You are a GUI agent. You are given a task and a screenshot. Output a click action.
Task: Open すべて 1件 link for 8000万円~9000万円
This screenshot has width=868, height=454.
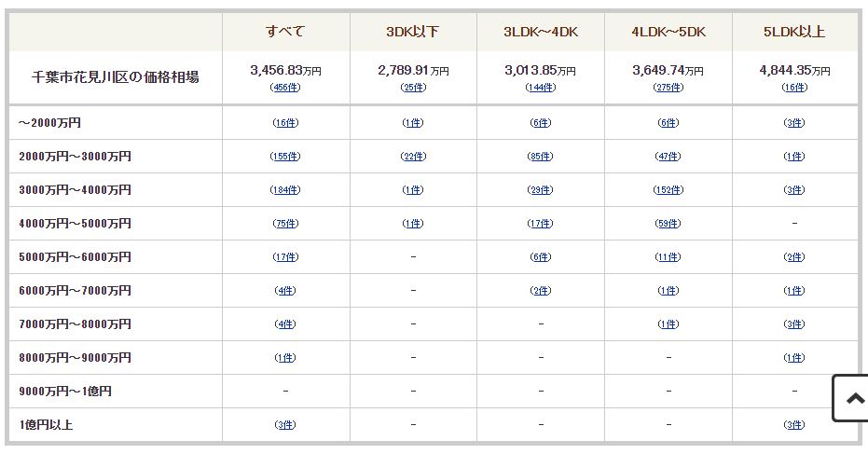285,358
